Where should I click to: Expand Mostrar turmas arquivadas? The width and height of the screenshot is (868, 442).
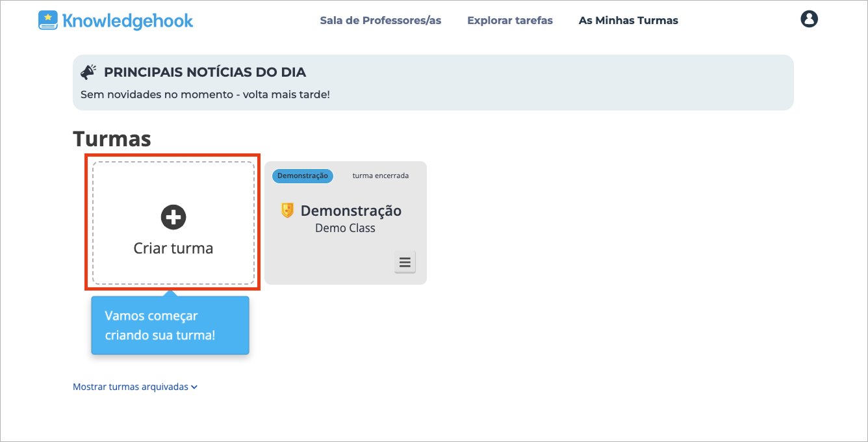click(x=135, y=387)
